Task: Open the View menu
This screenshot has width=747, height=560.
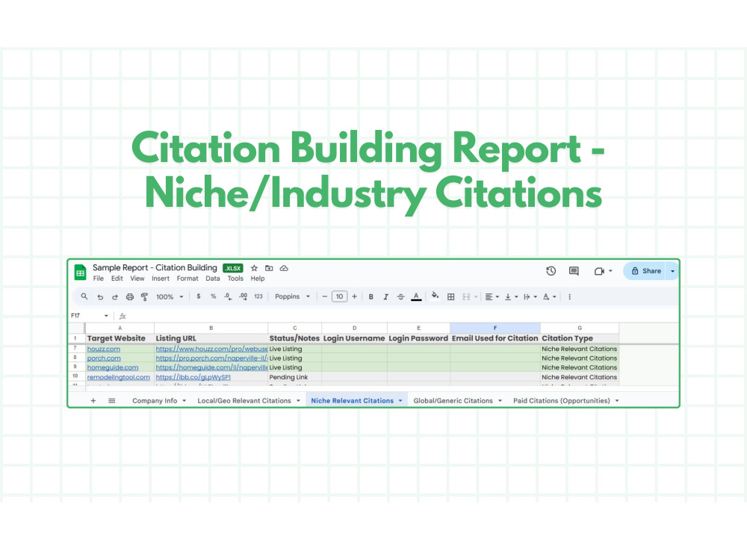Action: (x=137, y=278)
